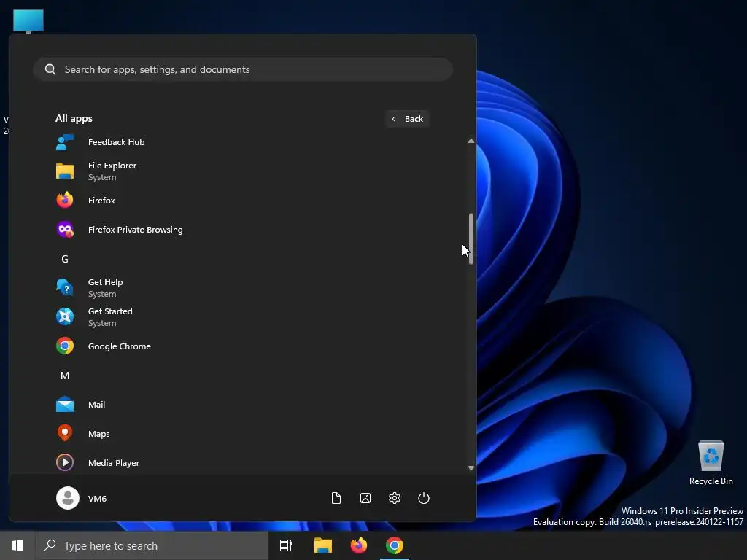This screenshot has width=747, height=560.
Task: Open Settings gear in Start footer
Action: tap(395, 498)
